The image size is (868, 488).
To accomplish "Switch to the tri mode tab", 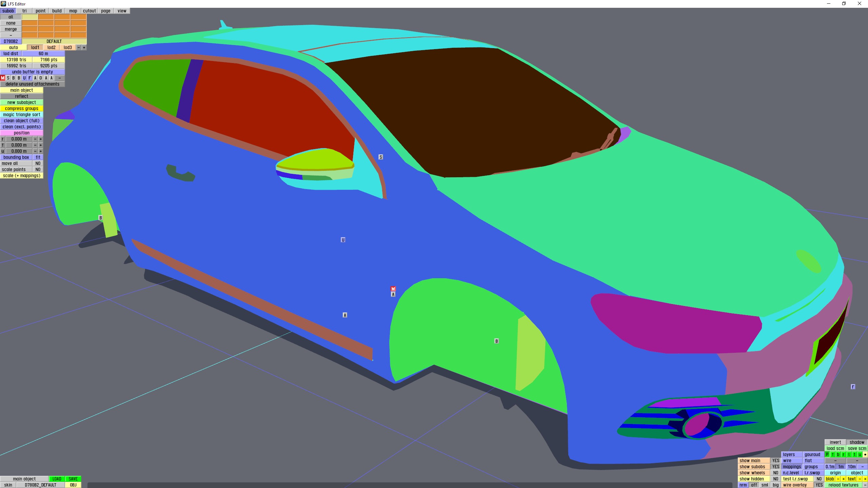I will click(x=24, y=11).
